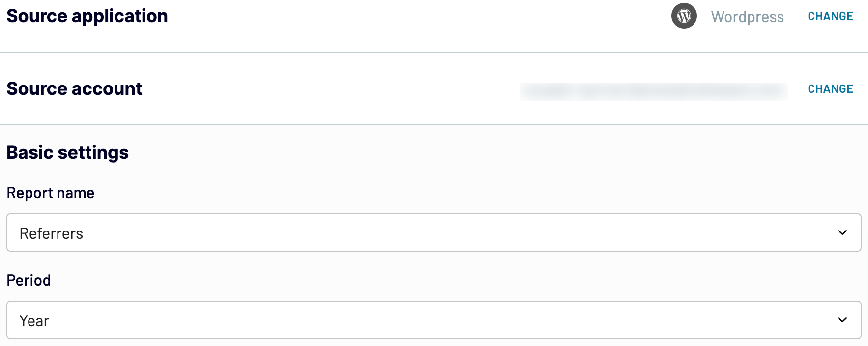868x346 pixels.
Task: Click the Source application heading
Action: (x=87, y=16)
